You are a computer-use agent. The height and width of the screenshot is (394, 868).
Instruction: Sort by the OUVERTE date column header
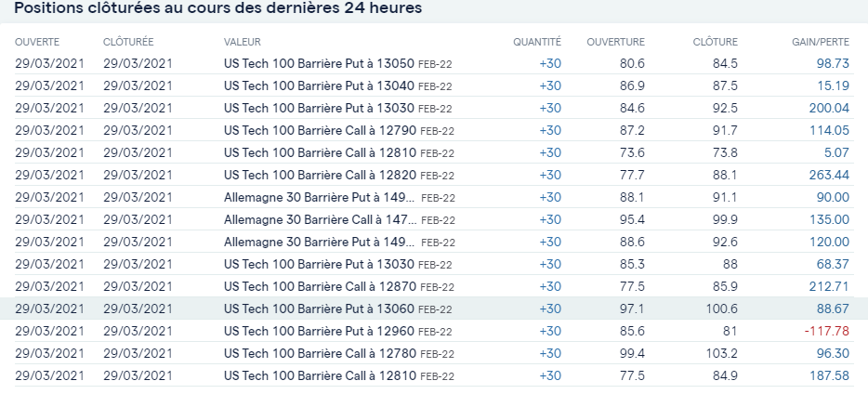coord(37,42)
